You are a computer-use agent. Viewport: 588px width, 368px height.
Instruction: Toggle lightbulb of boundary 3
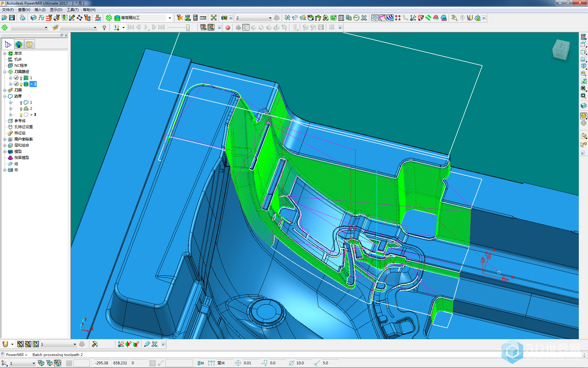pos(21,115)
